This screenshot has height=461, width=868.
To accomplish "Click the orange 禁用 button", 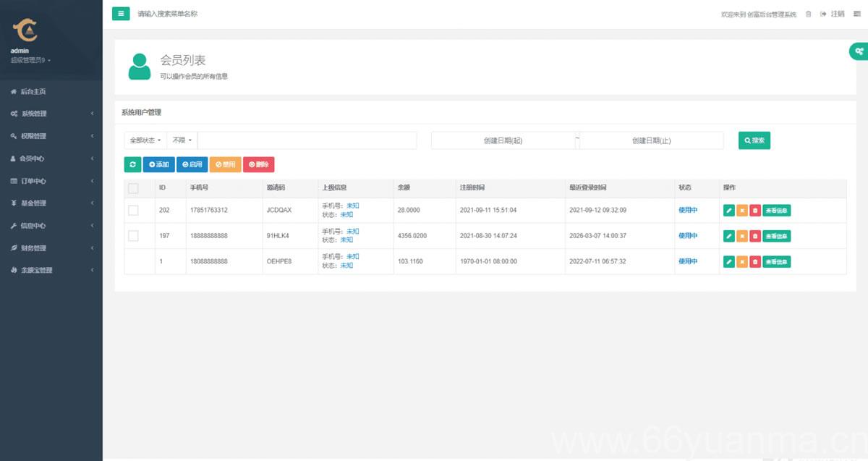I will (x=225, y=164).
